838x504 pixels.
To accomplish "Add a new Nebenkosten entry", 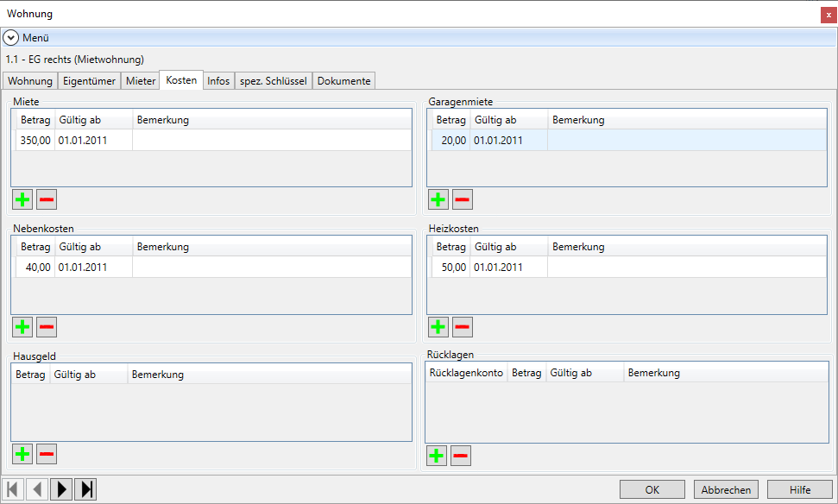I will pos(22,327).
